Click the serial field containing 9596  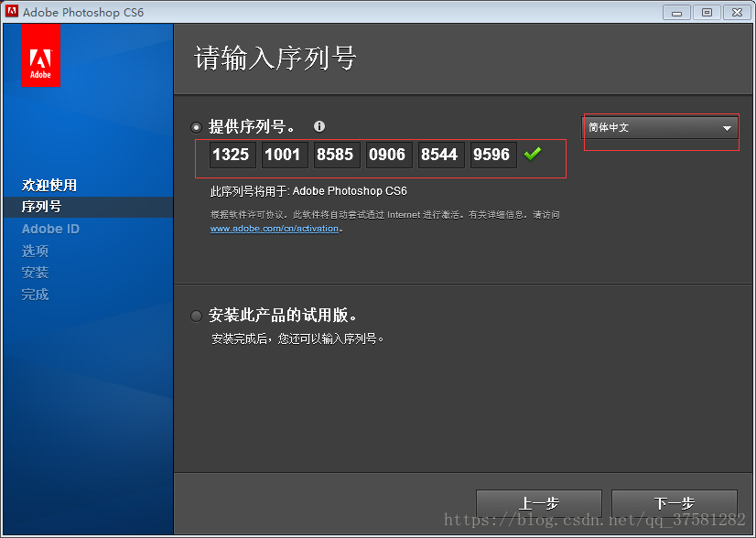(493, 155)
